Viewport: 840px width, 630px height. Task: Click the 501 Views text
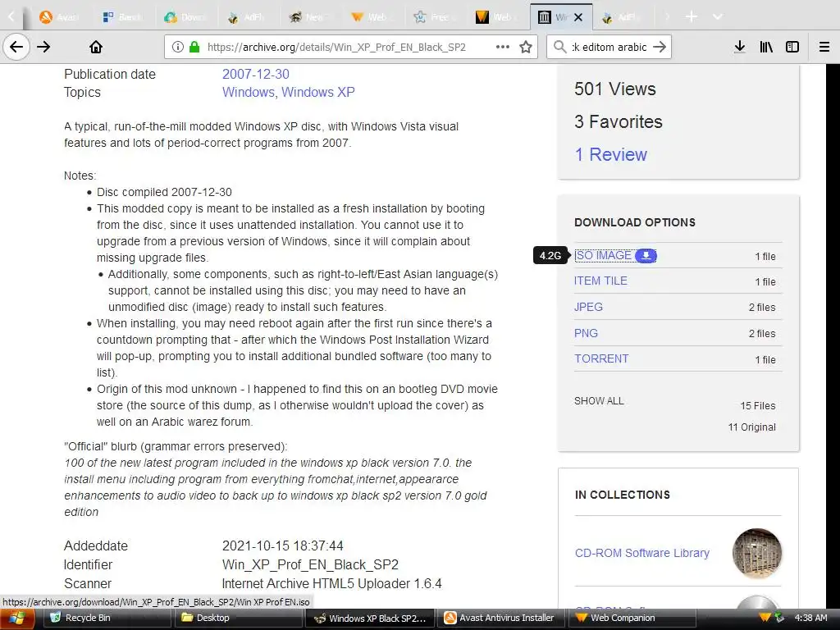[x=615, y=89]
